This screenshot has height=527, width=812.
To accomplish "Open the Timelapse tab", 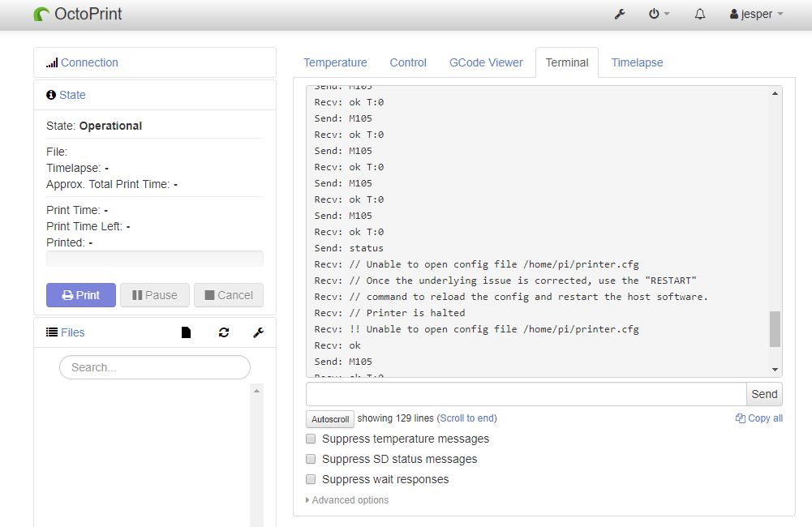I will coord(637,62).
